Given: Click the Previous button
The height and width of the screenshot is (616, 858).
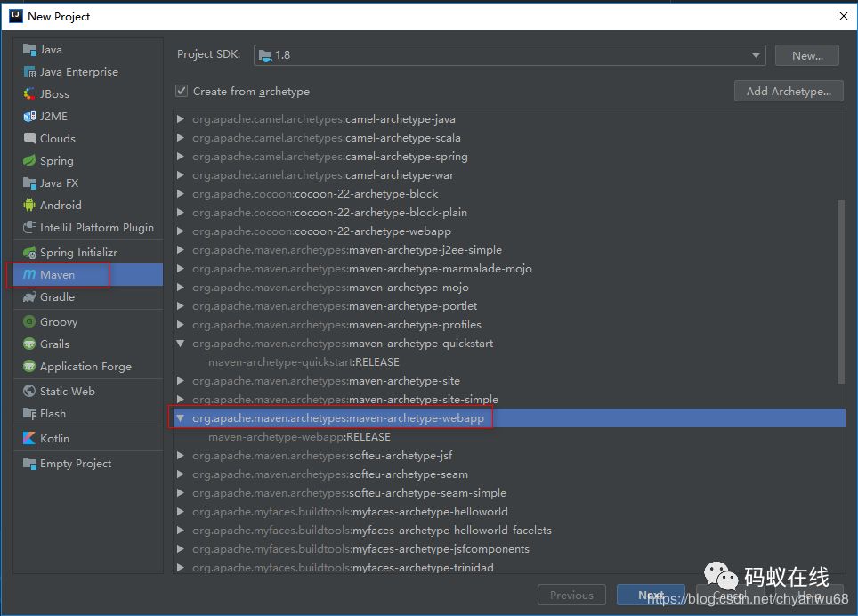Looking at the screenshot, I should point(571,595).
